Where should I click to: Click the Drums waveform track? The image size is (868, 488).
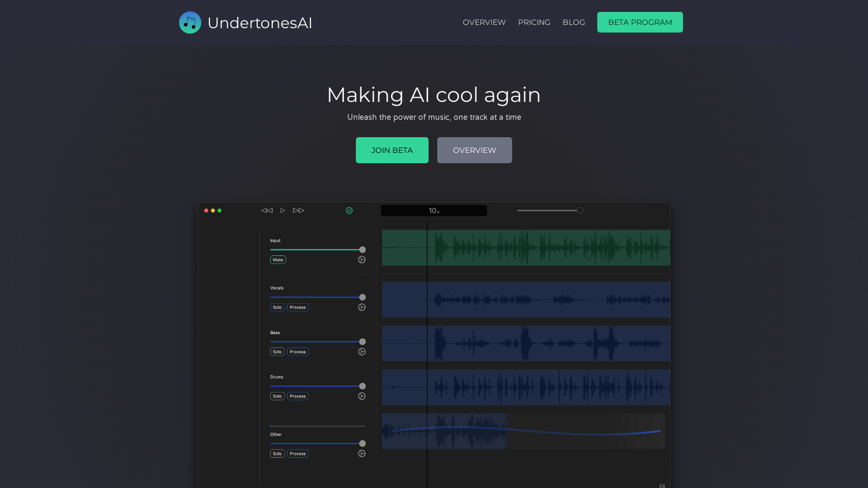tap(526, 387)
